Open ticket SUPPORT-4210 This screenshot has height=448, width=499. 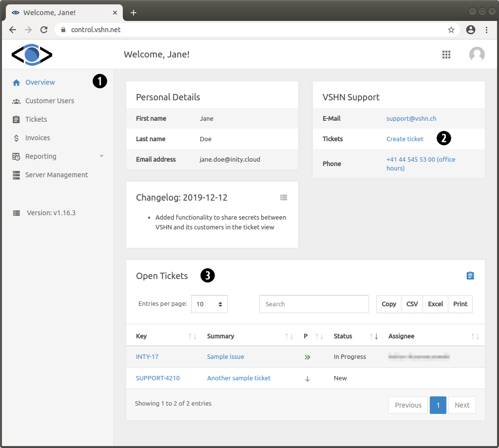pos(158,378)
